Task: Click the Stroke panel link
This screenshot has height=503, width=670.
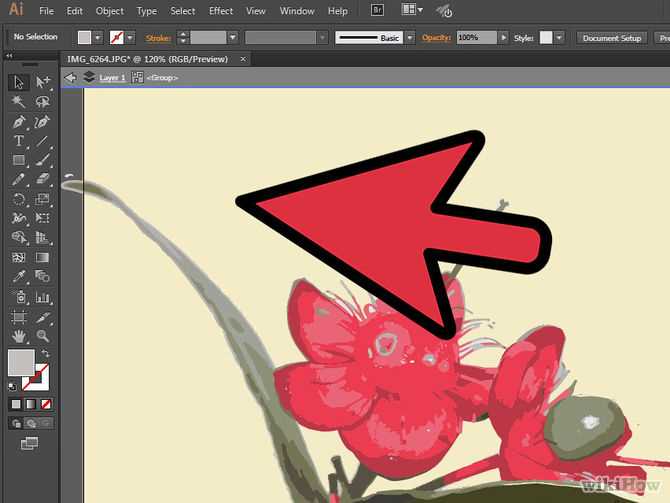Action: pyautogui.click(x=158, y=38)
